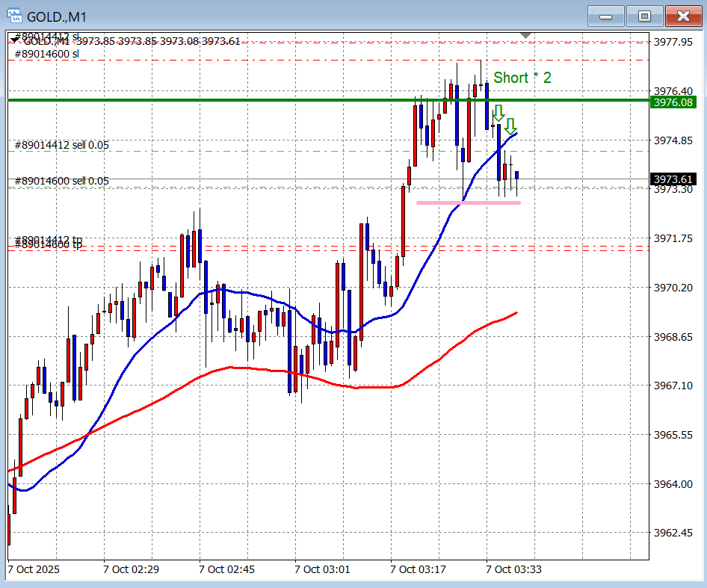Image resolution: width=707 pixels, height=588 pixels.
Task: Select the thick green horizontal line
Action: pos(224,100)
